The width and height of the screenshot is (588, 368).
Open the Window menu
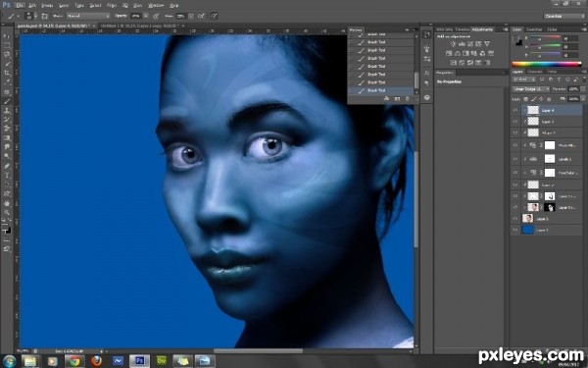point(156,5)
